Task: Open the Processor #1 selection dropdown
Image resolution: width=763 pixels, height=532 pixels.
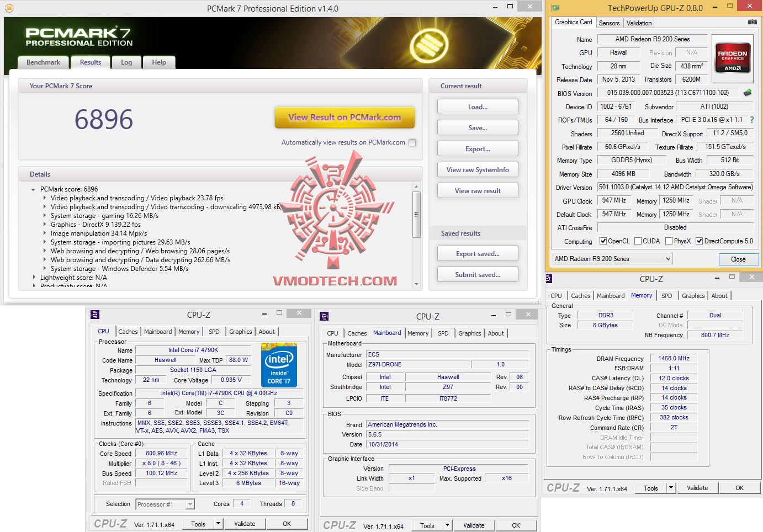Action: [165, 504]
